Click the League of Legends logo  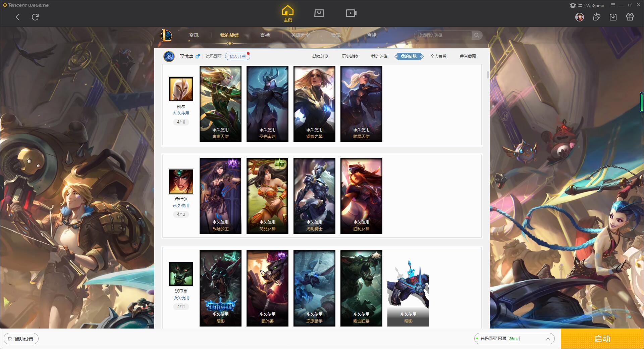coord(167,35)
